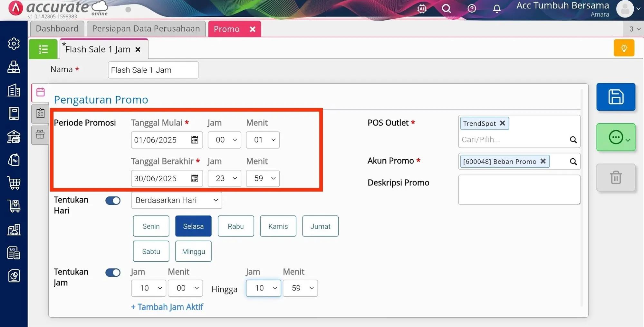Screen dimensions: 644x327
Task: Toggle the Sabtu day button
Action: point(151,251)
